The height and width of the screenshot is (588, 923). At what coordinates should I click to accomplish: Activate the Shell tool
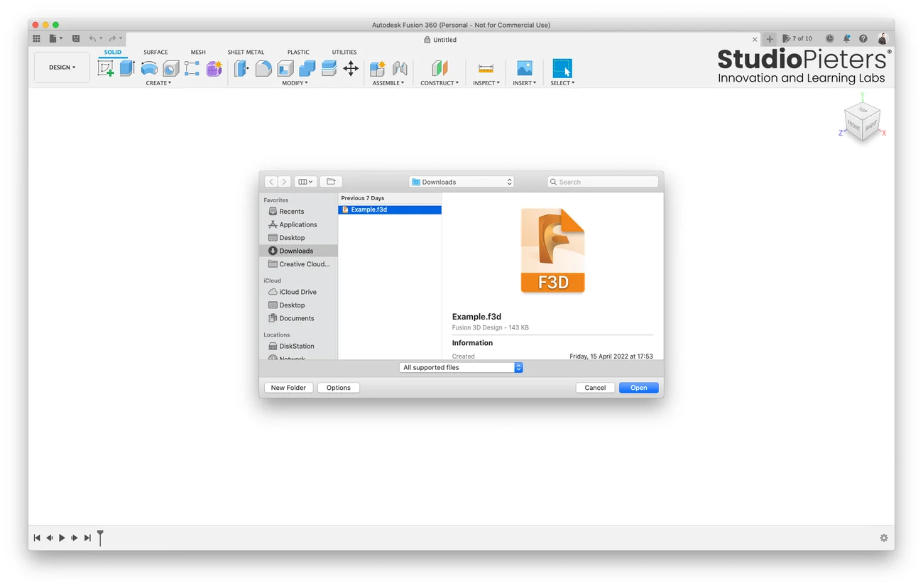(x=285, y=68)
